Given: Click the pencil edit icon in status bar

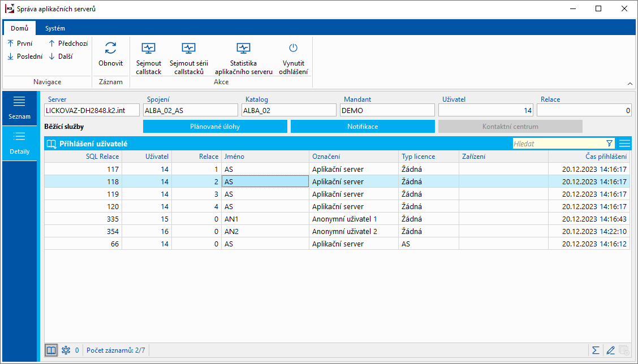Looking at the screenshot, I should [610, 350].
